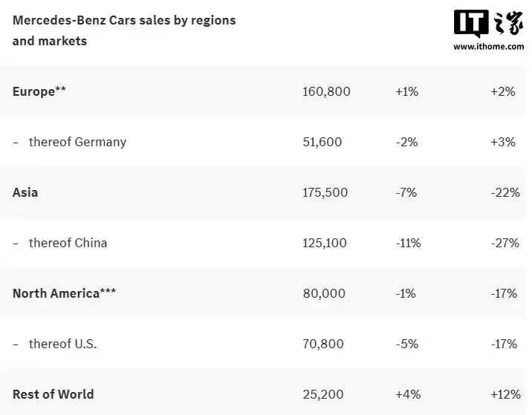Click North America sales figure 80,000
The height and width of the screenshot is (415, 532).
pyautogui.click(x=324, y=293)
